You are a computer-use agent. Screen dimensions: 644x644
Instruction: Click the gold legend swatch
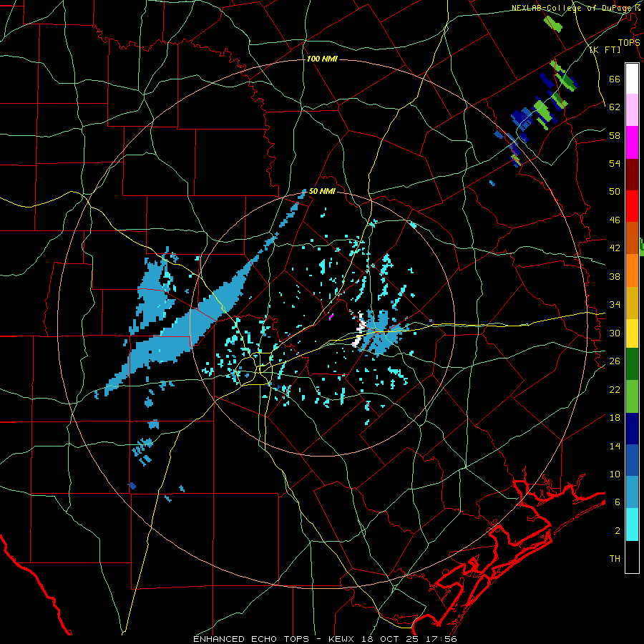(632, 302)
